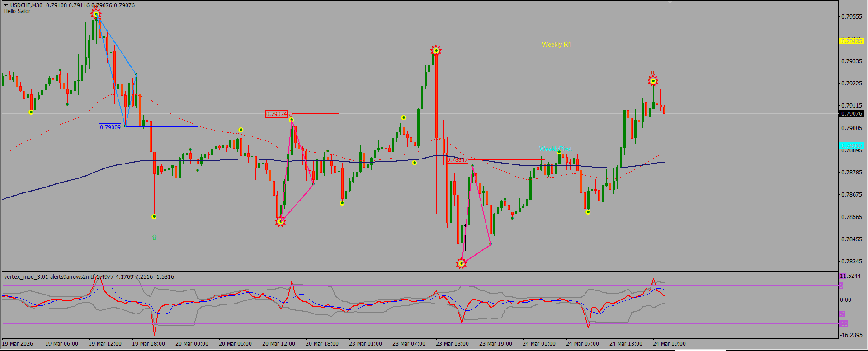868x351 pixels.
Task: Select the blue 0.79009 price label
Action: pos(110,127)
